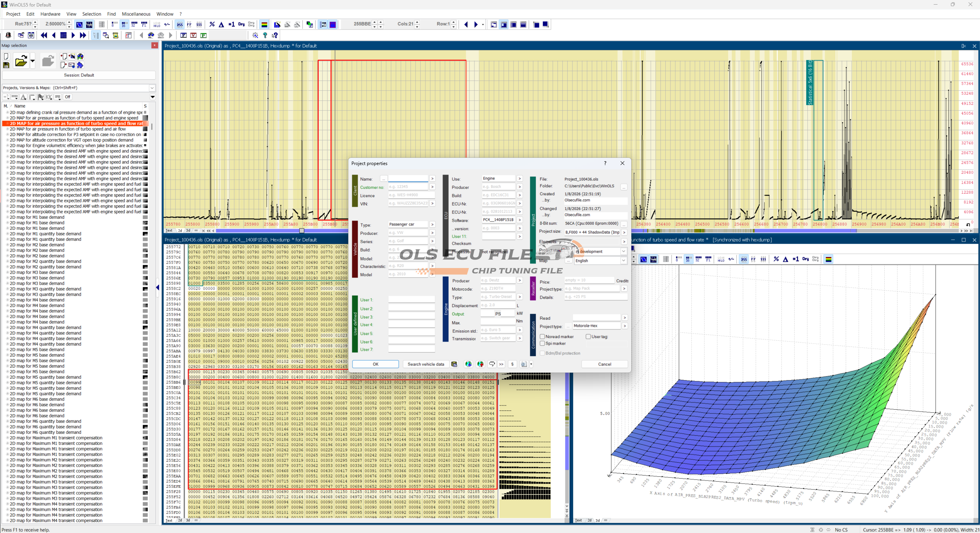Check the Spi marker checkbox
The width and height of the screenshot is (980, 533).
(x=542, y=343)
